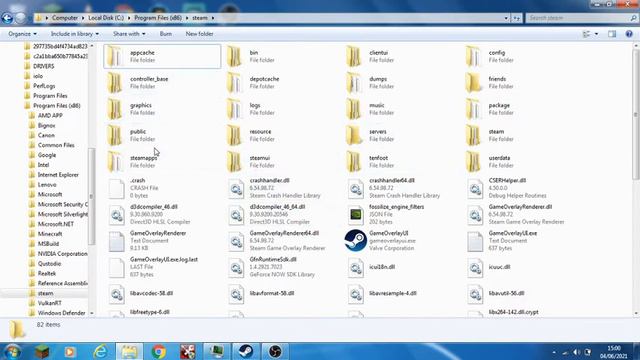Select Program Files (x86) in the tree
Image resolution: width=640 pixels, height=360 pixels.
pos(56,106)
